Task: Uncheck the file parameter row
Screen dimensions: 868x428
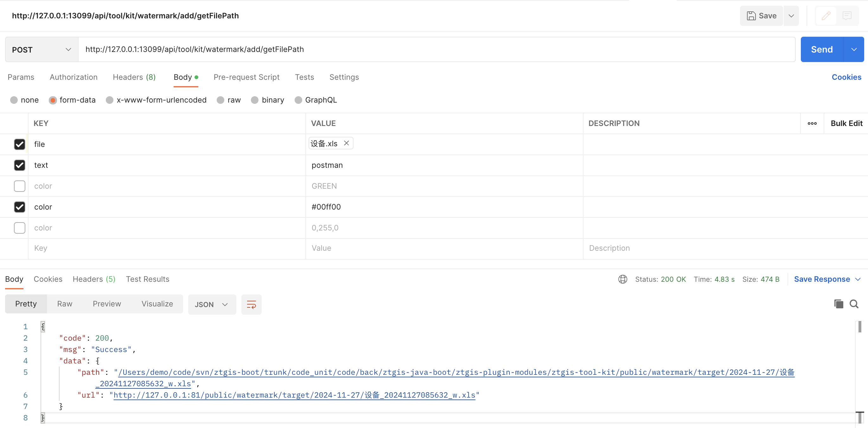Action: 19,144
